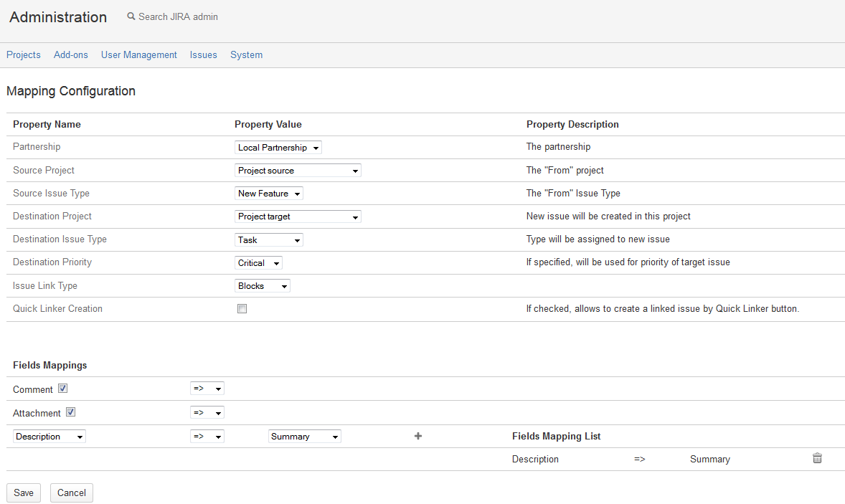
Task: Focus the Search JIRA admin field
Action: (x=178, y=16)
